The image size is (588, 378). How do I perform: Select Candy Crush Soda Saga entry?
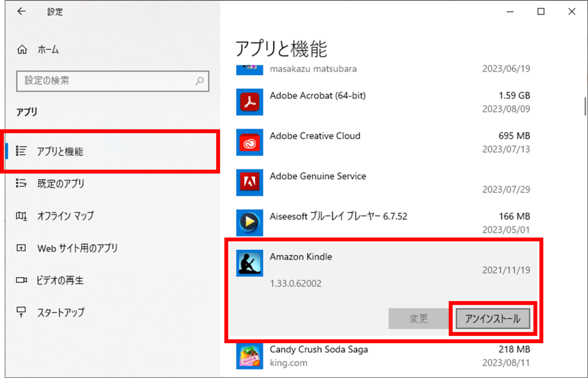point(383,356)
